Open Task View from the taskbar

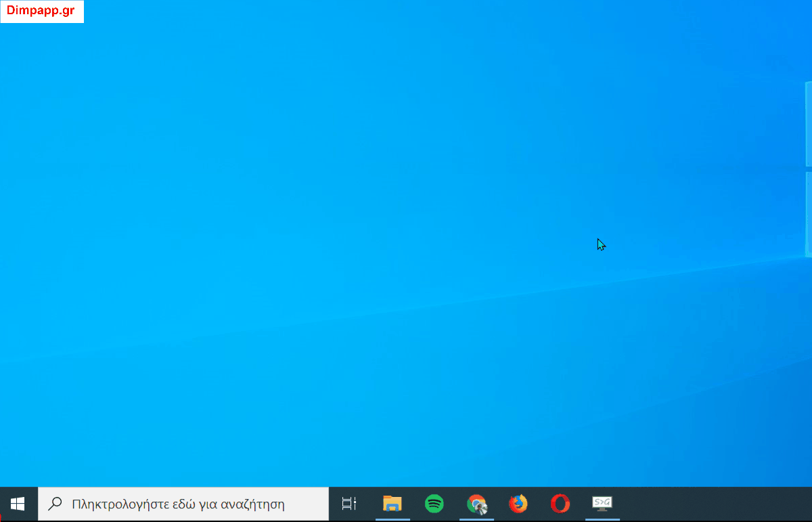pos(349,504)
